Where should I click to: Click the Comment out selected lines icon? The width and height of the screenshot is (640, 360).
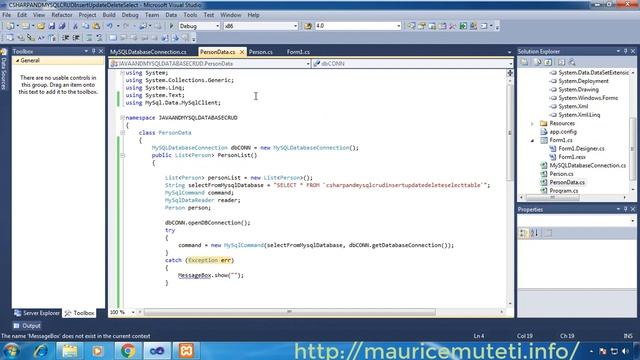point(89,38)
